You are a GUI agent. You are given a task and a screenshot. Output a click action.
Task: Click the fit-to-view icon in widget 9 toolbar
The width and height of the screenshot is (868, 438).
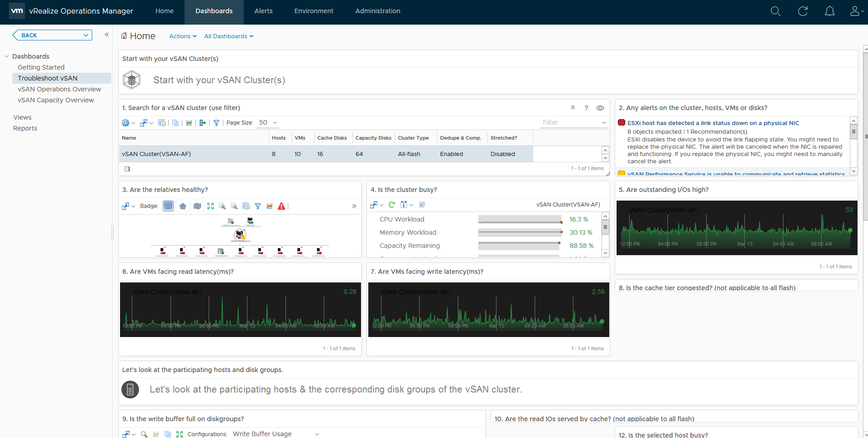[x=180, y=434]
